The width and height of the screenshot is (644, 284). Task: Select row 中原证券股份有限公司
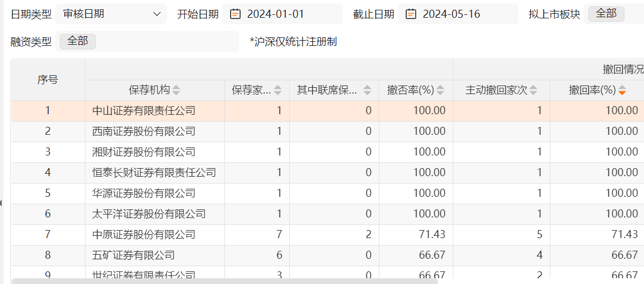(327, 235)
